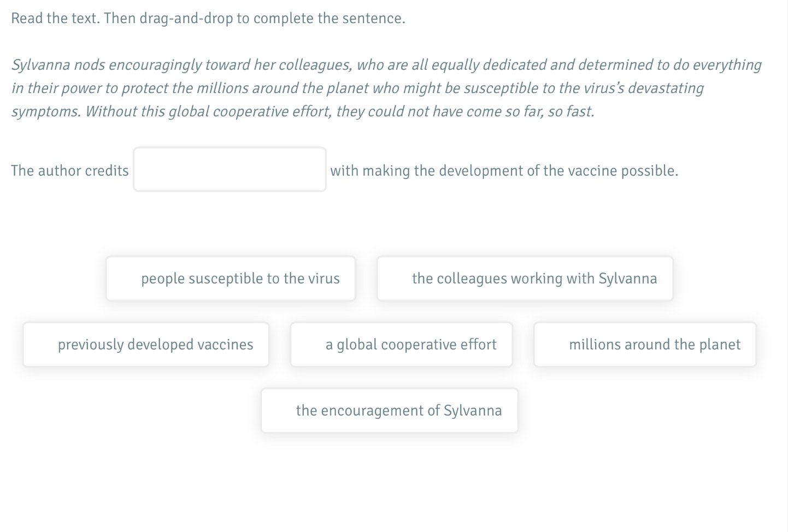
Task: Pick the 'previously developed vaccines' tile
Action: [146, 345]
